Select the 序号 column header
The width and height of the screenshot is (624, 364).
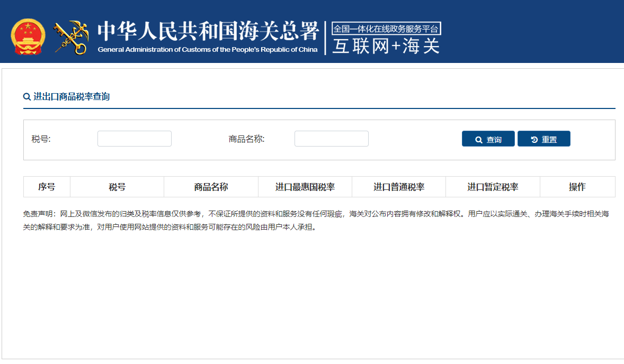(x=47, y=186)
